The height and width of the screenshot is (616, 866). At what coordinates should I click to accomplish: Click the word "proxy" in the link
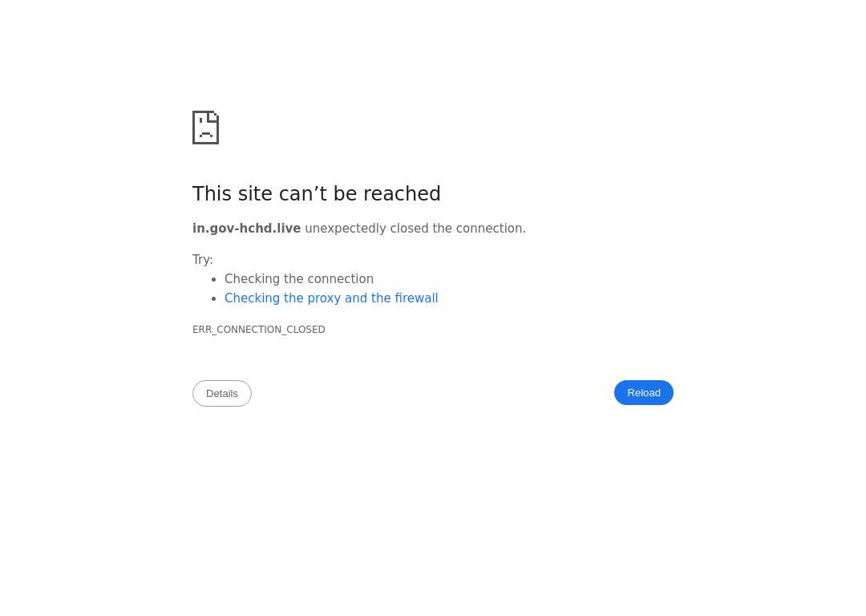tap(324, 298)
